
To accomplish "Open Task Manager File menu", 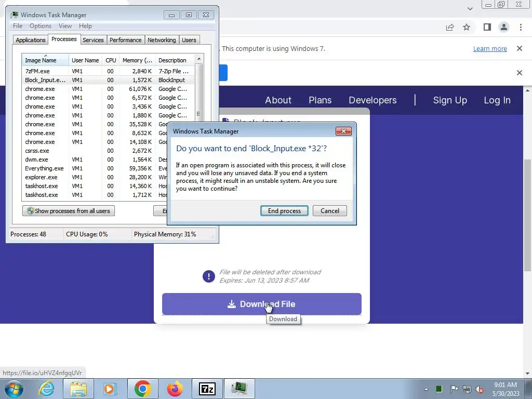I will tap(18, 26).
